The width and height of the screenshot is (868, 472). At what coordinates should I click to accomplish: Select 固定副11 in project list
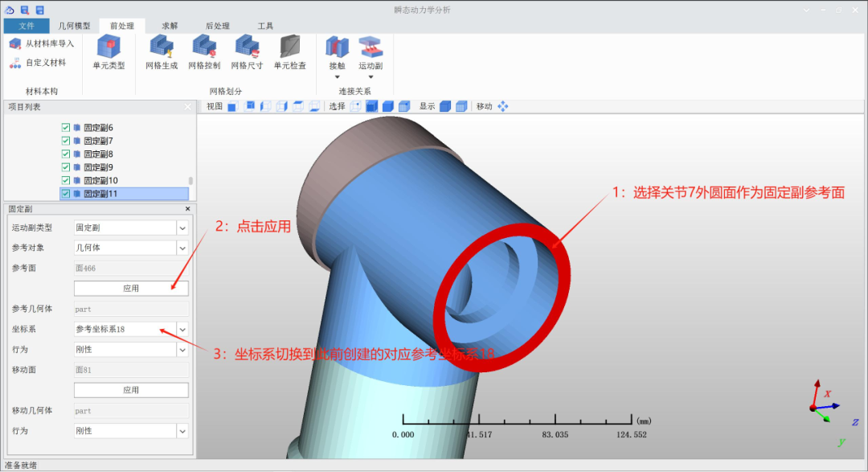[124, 194]
